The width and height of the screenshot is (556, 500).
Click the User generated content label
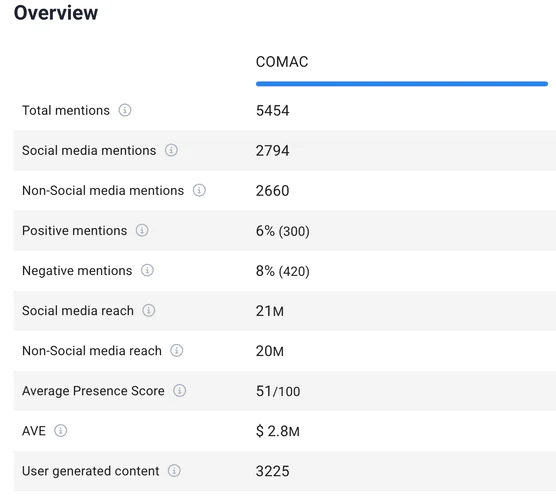[x=90, y=471]
